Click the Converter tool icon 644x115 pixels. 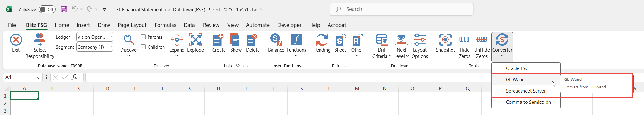click(502, 40)
